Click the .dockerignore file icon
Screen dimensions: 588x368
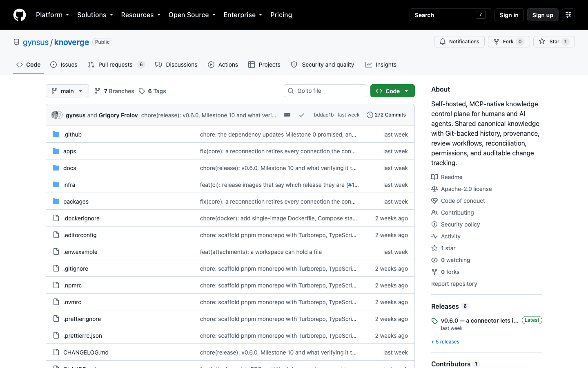tap(56, 218)
